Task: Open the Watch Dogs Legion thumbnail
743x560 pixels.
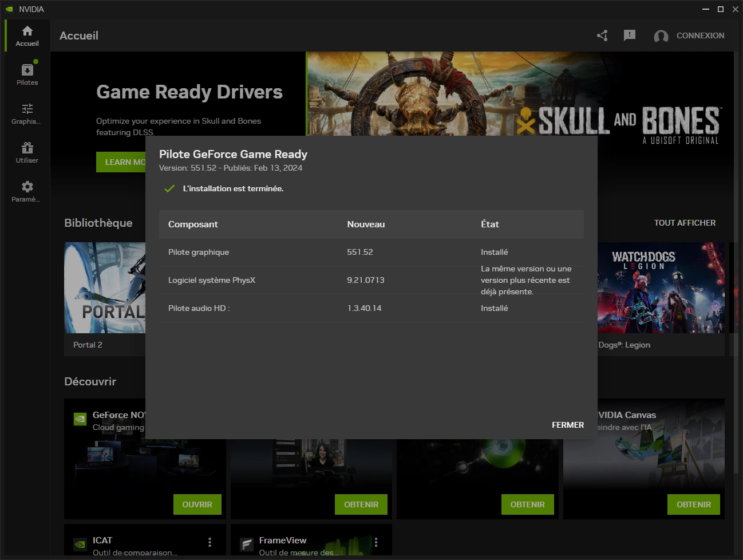Action: pyautogui.click(x=661, y=287)
